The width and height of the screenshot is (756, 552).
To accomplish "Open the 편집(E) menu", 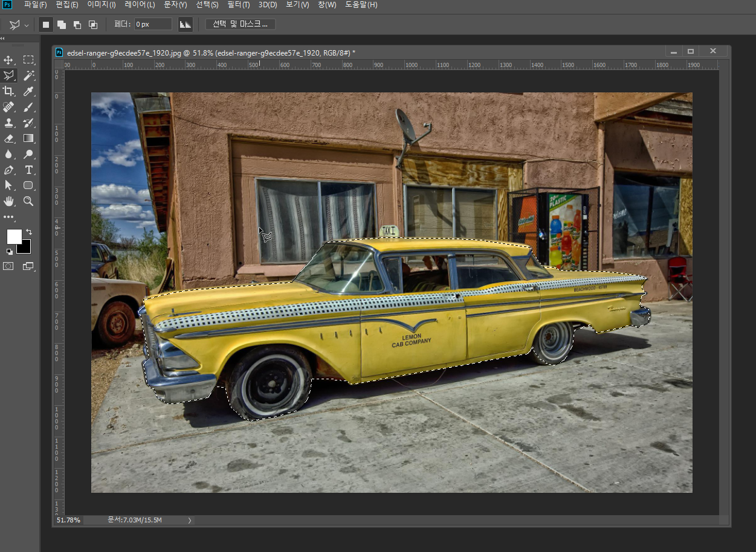I will click(67, 5).
